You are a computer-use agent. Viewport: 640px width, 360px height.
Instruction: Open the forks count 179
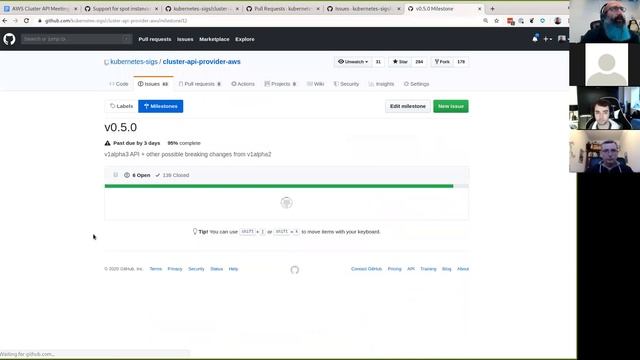461,62
